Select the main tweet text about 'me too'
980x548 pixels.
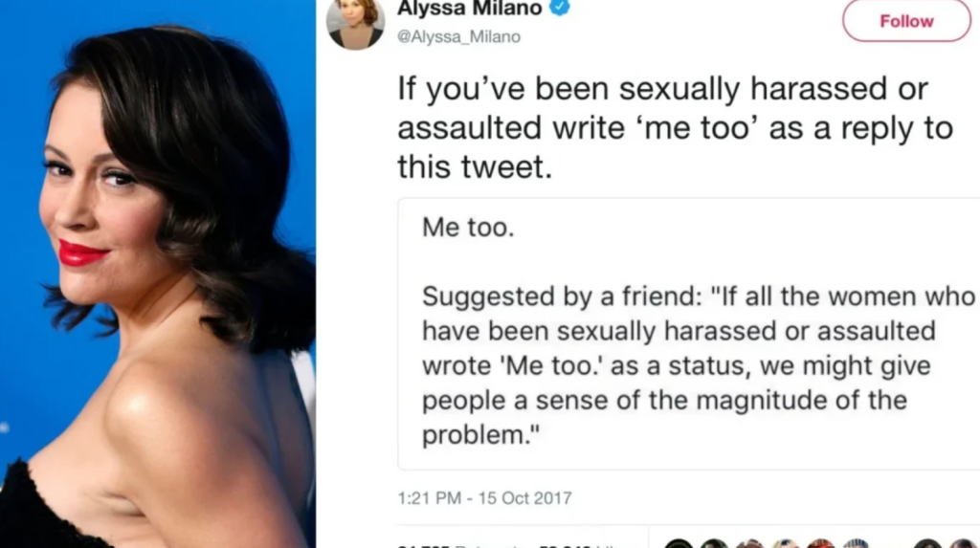675,127
